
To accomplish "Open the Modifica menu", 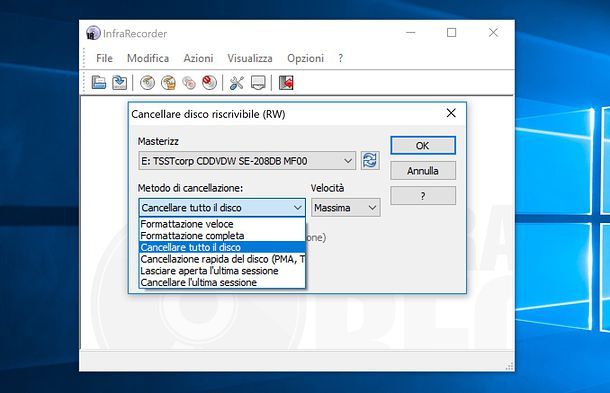I will [148, 58].
